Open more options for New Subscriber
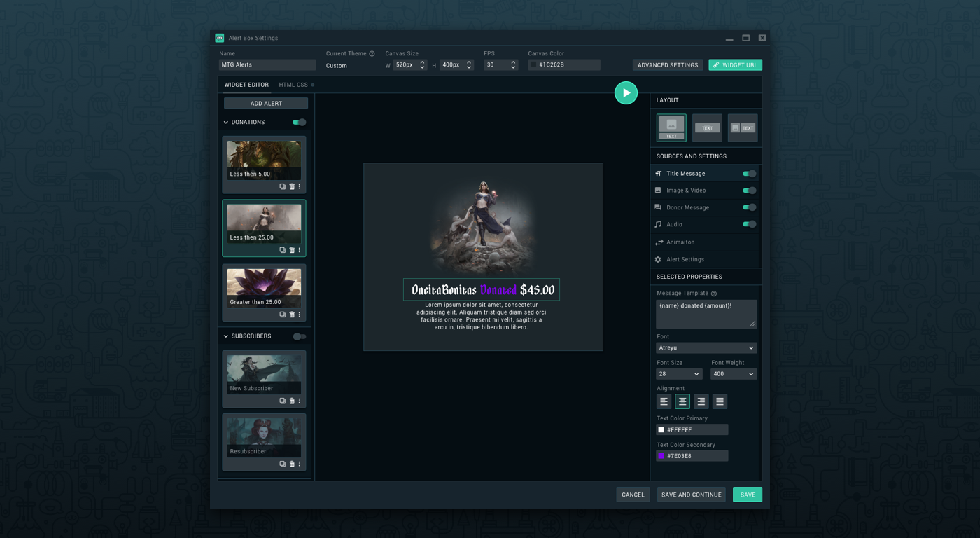Image resolution: width=980 pixels, height=538 pixels. 300,401
